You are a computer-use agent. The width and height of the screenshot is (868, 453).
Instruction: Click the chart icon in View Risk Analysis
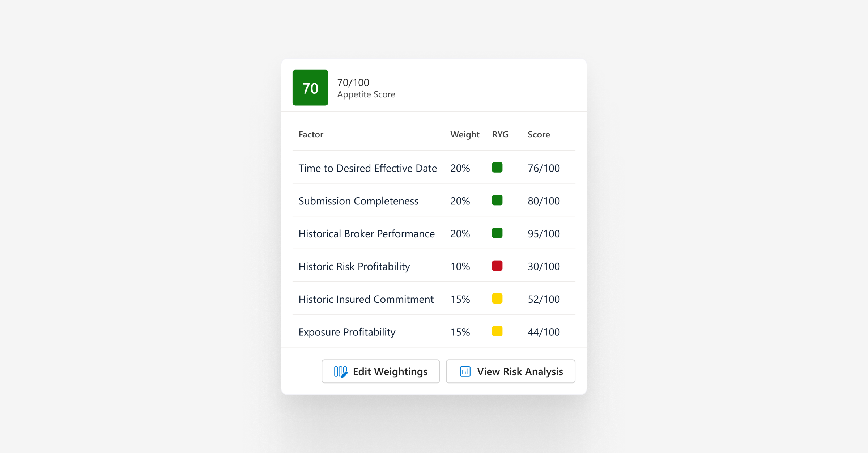(465, 372)
